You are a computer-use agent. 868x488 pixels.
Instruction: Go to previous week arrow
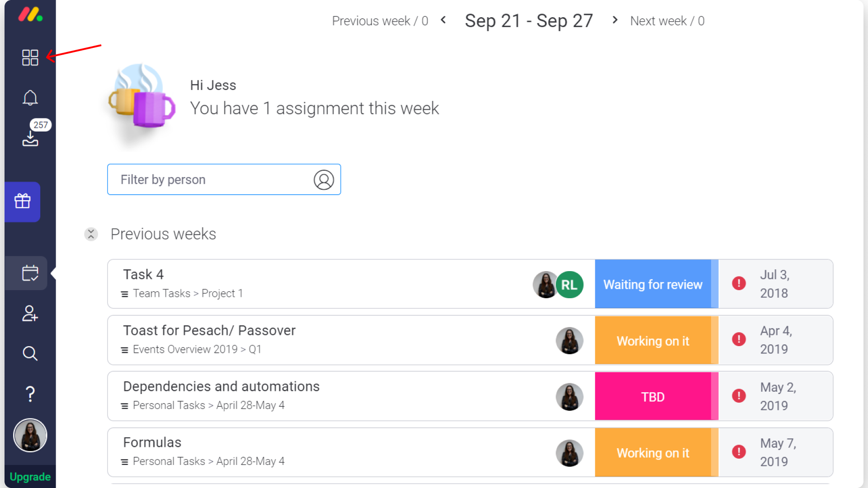point(443,20)
